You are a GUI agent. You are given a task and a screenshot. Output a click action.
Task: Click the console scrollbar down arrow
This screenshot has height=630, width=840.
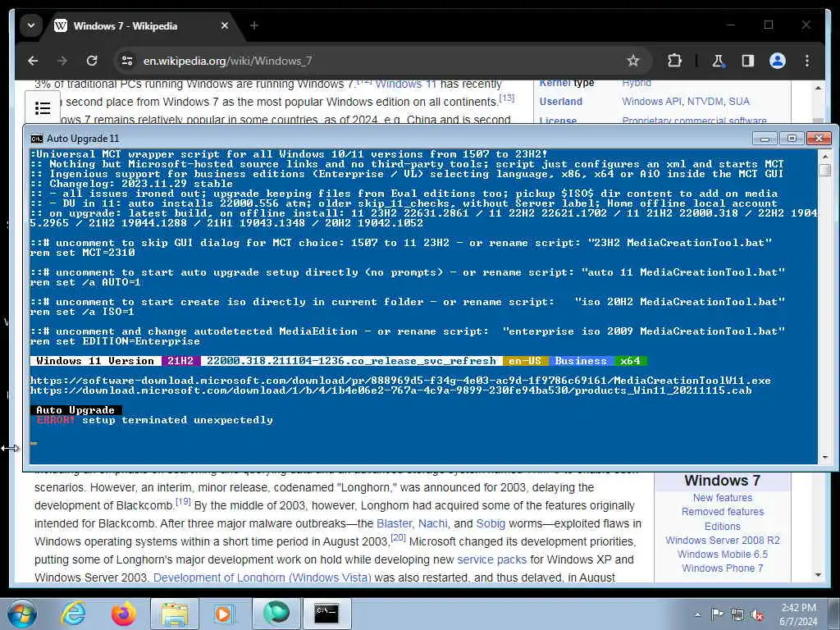point(824,457)
